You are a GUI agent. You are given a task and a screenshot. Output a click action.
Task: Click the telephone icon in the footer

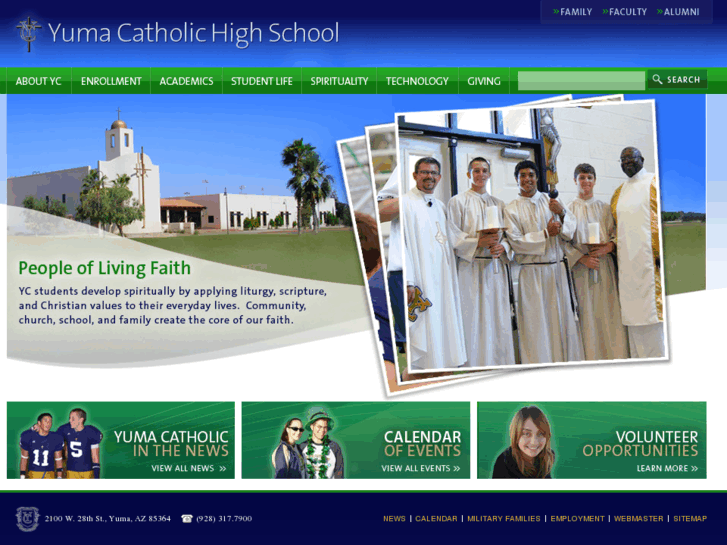(x=187, y=519)
